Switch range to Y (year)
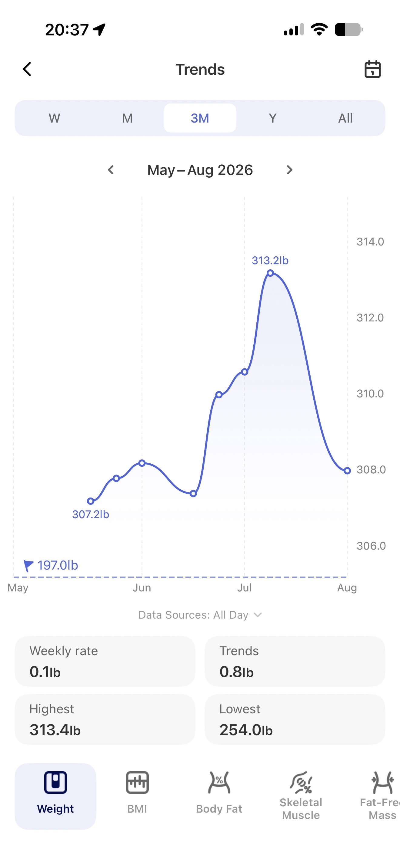 pyautogui.click(x=272, y=118)
